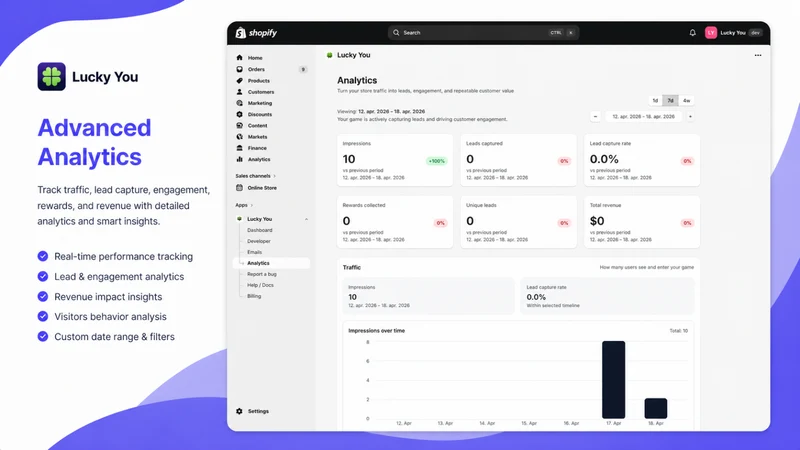This screenshot has width=800, height=450.
Task: Click the Total revenue stat card
Action: point(642,222)
